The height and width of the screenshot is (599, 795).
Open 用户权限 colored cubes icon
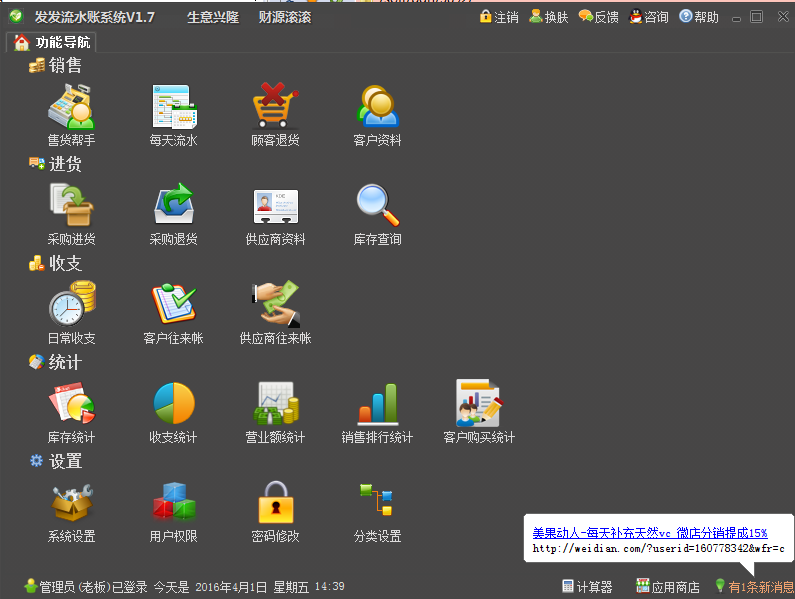pyautogui.click(x=174, y=502)
